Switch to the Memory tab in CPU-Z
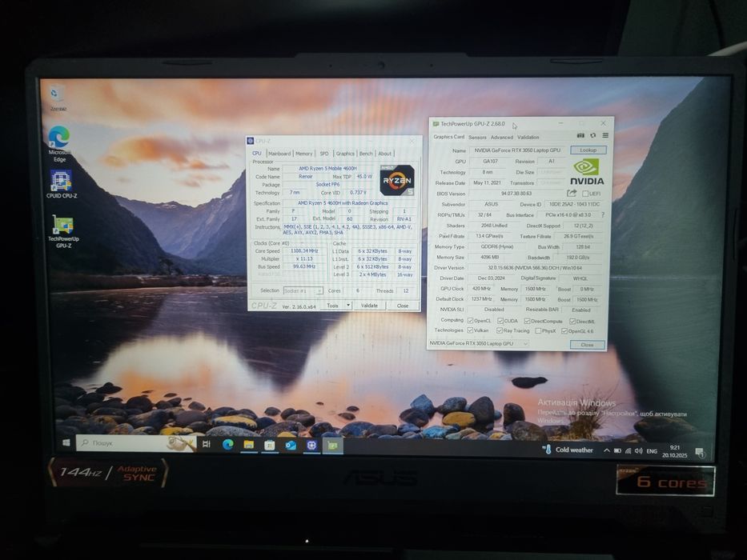The height and width of the screenshot is (560, 747). (x=303, y=154)
